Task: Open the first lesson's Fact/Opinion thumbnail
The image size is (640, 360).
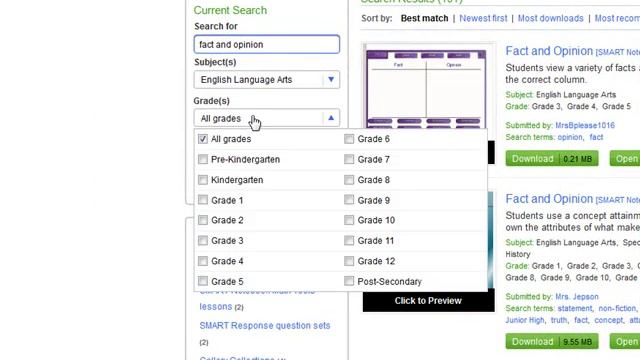Action: [x=426, y=89]
